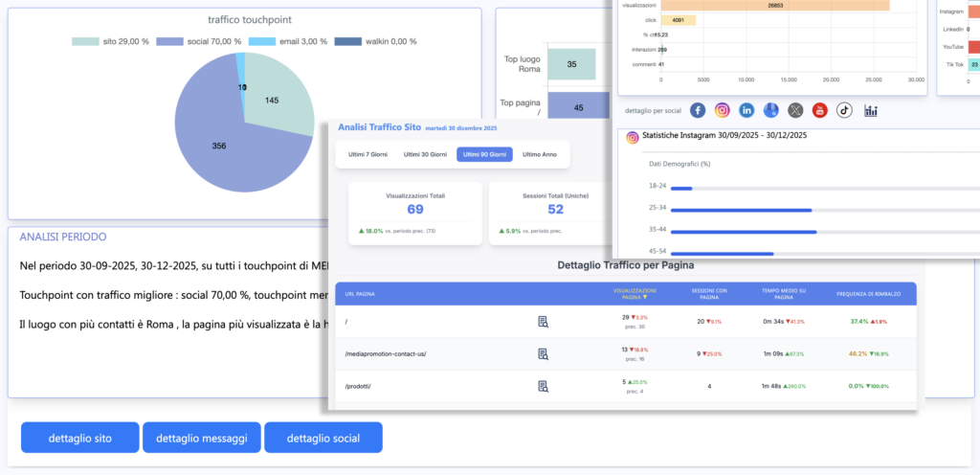This screenshot has width=980, height=475.
Task: Click the Tik Tok bar value 23
Action: click(974, 64)
